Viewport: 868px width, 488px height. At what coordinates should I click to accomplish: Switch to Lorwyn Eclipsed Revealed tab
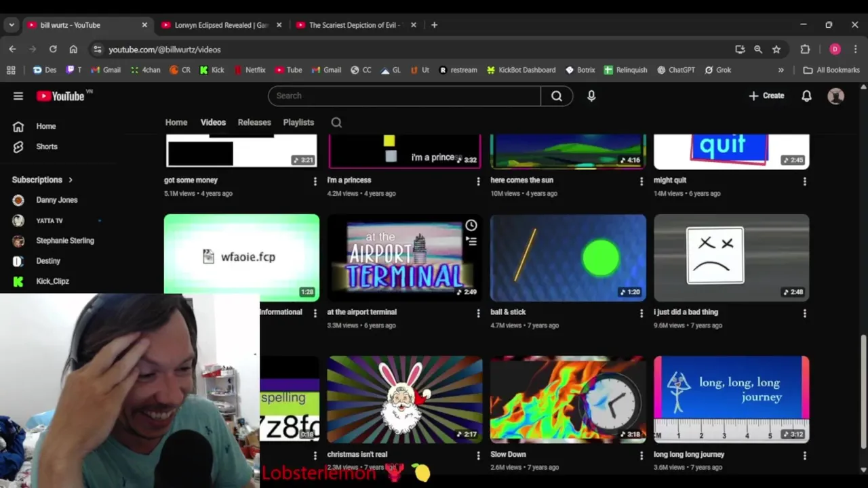click(222, 25)
